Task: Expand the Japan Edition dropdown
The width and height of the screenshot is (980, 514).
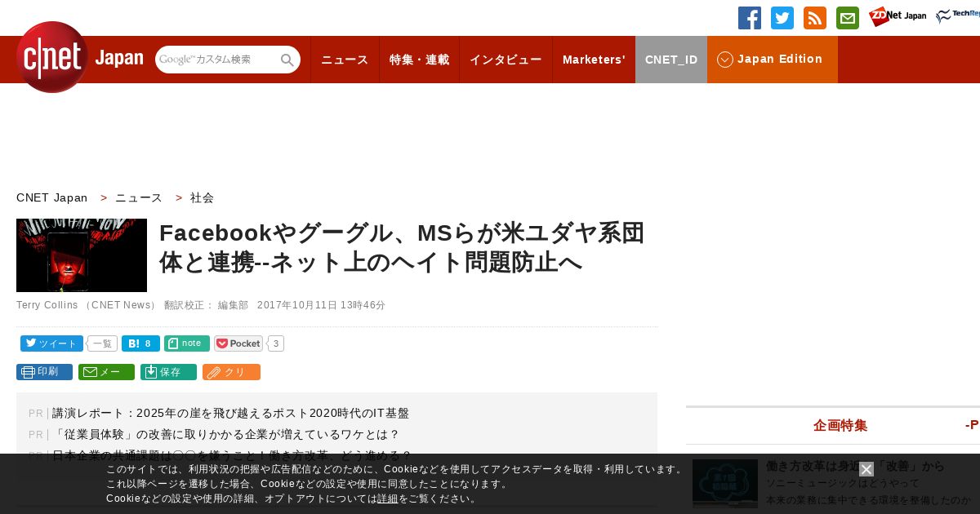Action: pyautogui.click(x=773, y=60)
